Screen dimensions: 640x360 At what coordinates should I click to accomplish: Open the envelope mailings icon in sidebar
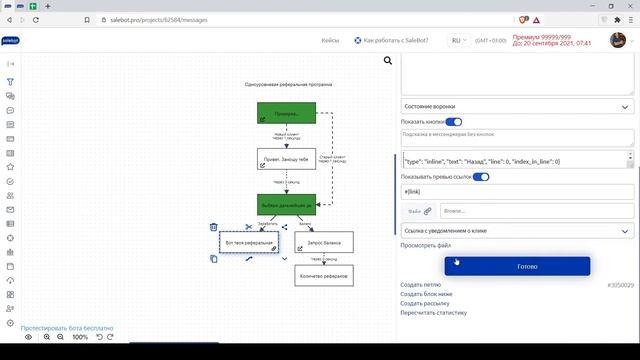click(11, 210)
